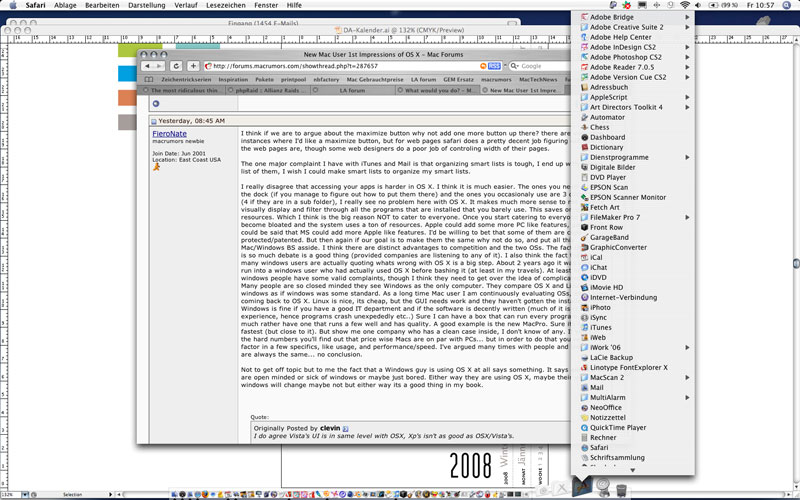
Task: Open EPSON Scanner Monitor entry
Action: point(633,197)
